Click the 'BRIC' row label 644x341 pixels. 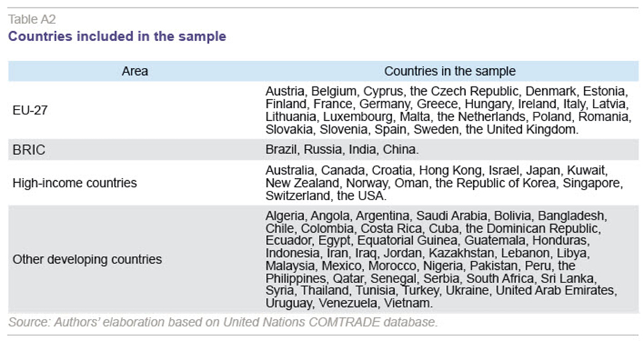[29, 150]
